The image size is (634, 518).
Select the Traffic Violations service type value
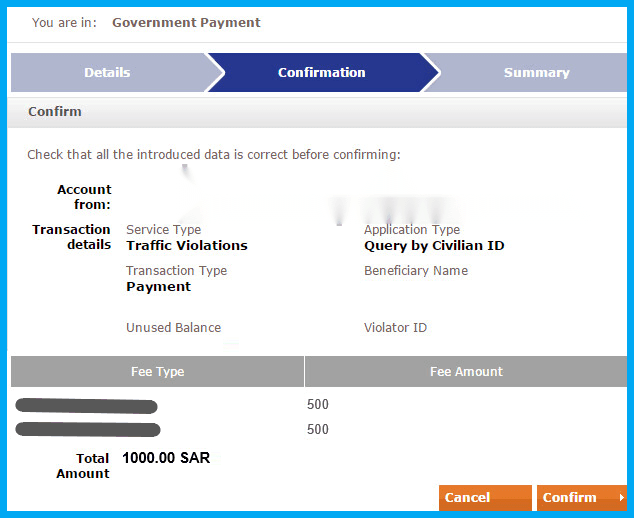[187, 245]
